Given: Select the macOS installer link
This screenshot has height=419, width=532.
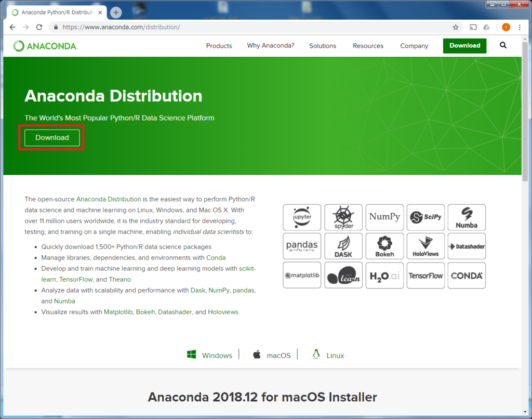Looking at the screenshot, I should [272, 355].
